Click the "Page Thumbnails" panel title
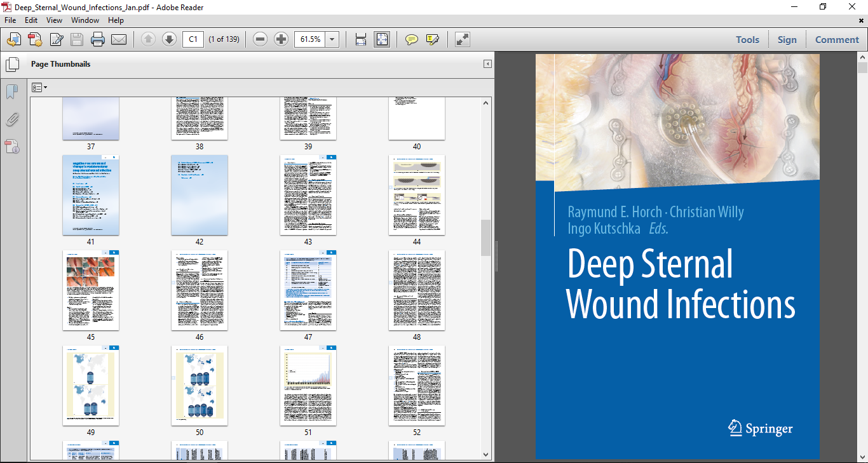This screenshot has width=868, height=463. (60, 64)
